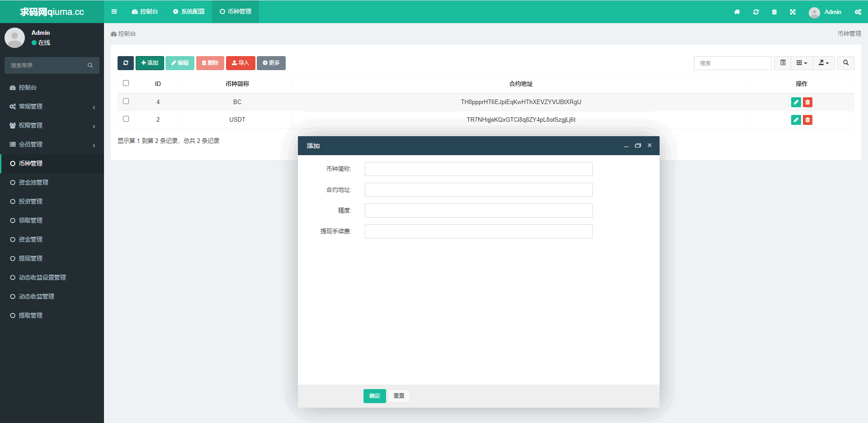This screenshot has width=868, height=423.
Task: Toggle the sidebar with the hamburger icon
Action: pos(114,12)
